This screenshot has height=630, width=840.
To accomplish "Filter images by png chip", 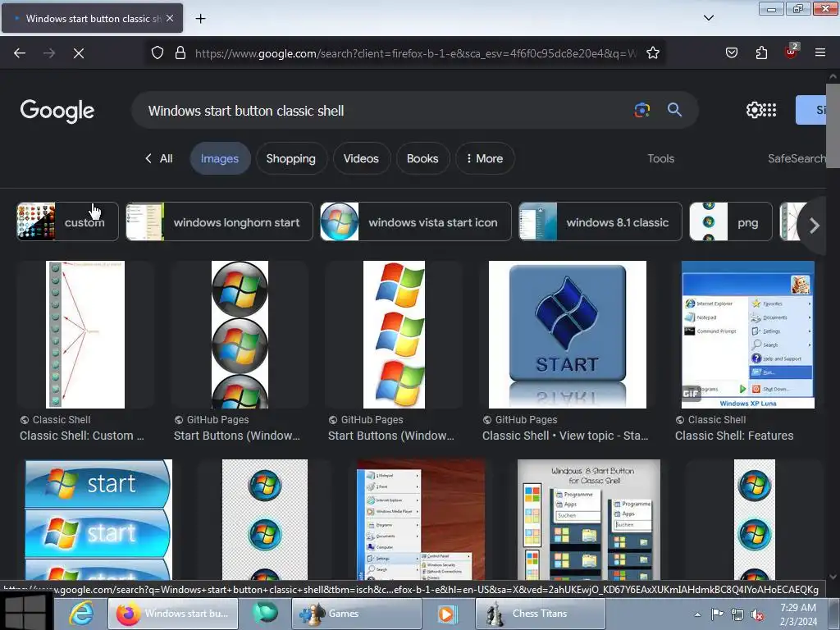I will tap(731, 221).
